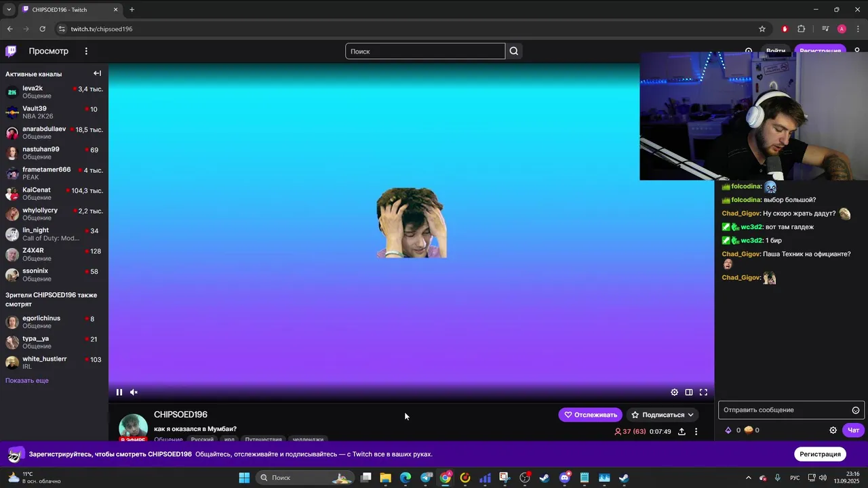
Task: Toggle theater mode in player
Action: (x=689, y=392)
